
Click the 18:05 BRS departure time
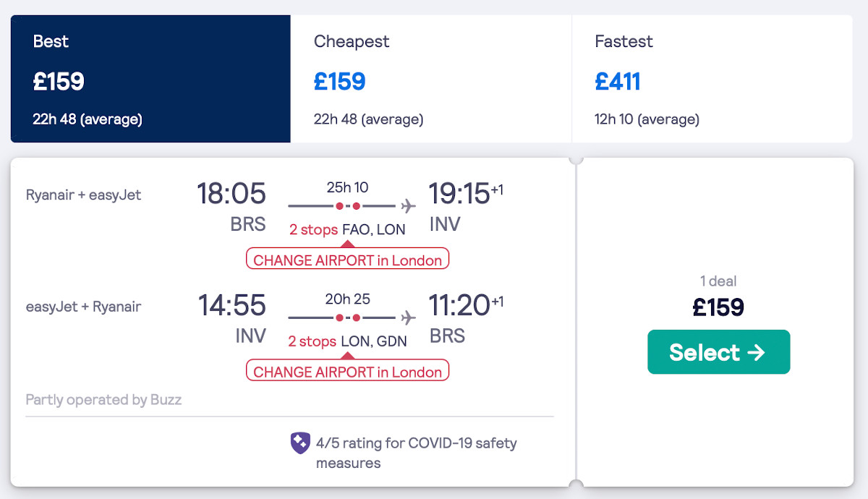click(x=231, y=194)
